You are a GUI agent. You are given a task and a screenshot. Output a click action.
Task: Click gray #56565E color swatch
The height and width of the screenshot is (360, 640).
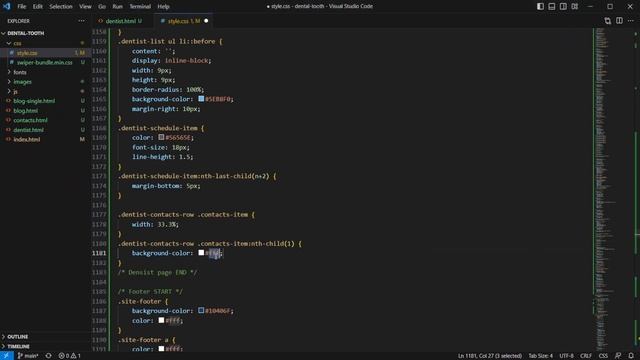161,137
